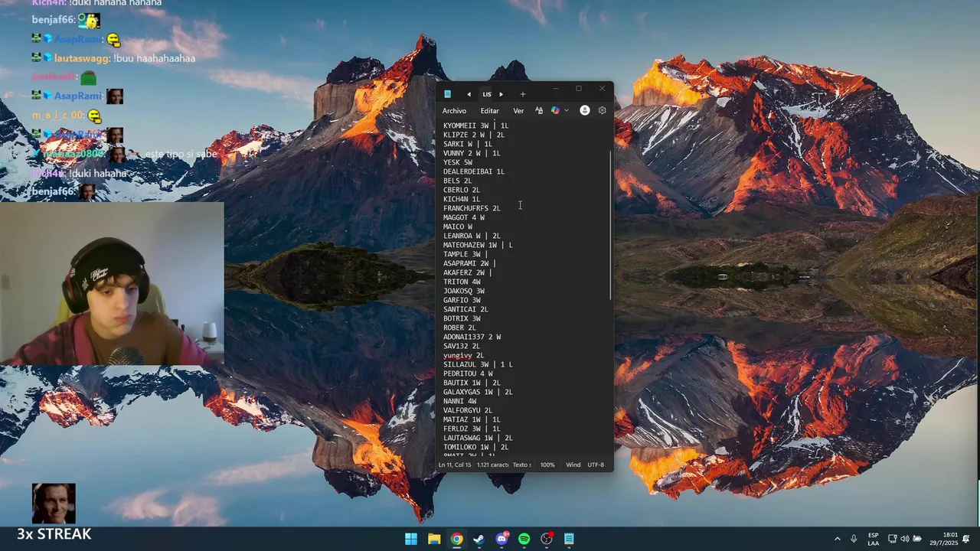This screenshot has height=551, width=980.
Task: Show hidden system tray icons
Action: [837, 539]
